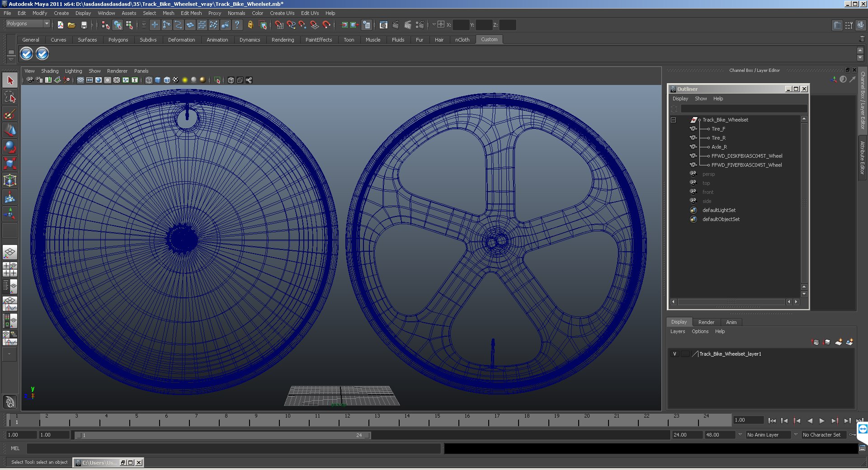Image resolution: width=868 pixels, height=470 pixels.
Task: Select the Show Manipulator tool
Action: click(x=10, y=214)
